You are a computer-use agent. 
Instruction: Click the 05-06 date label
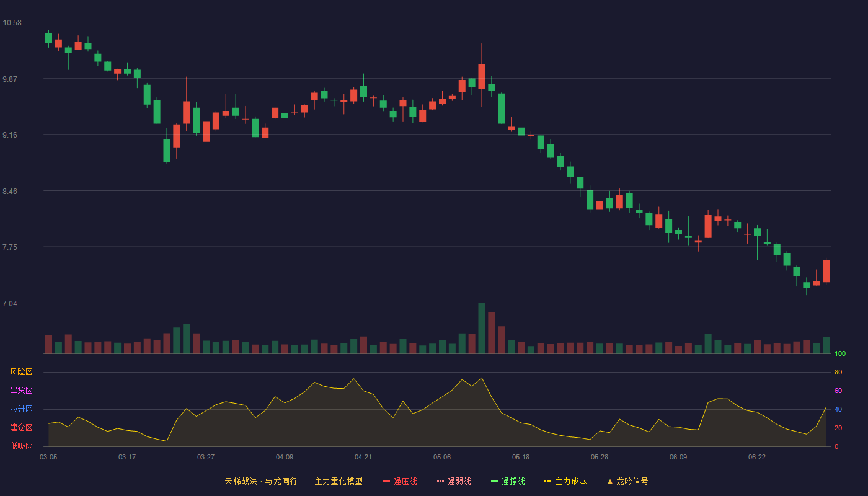coord(442,457)
